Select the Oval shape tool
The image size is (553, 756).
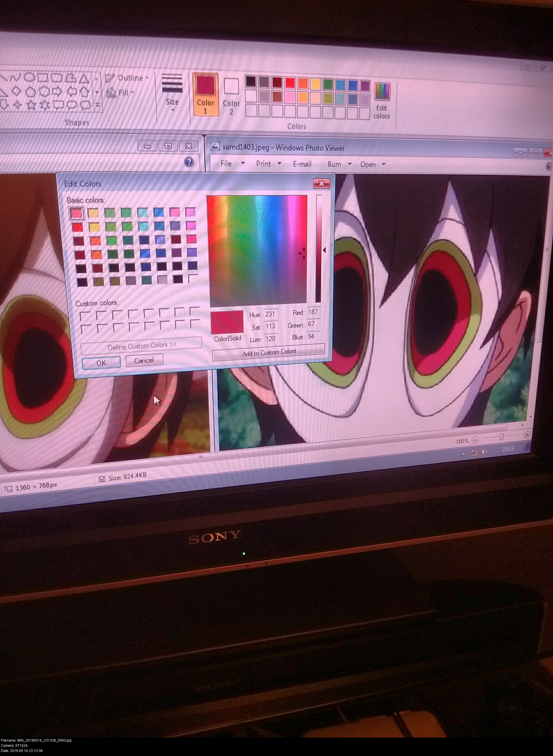tap(29, 78)
